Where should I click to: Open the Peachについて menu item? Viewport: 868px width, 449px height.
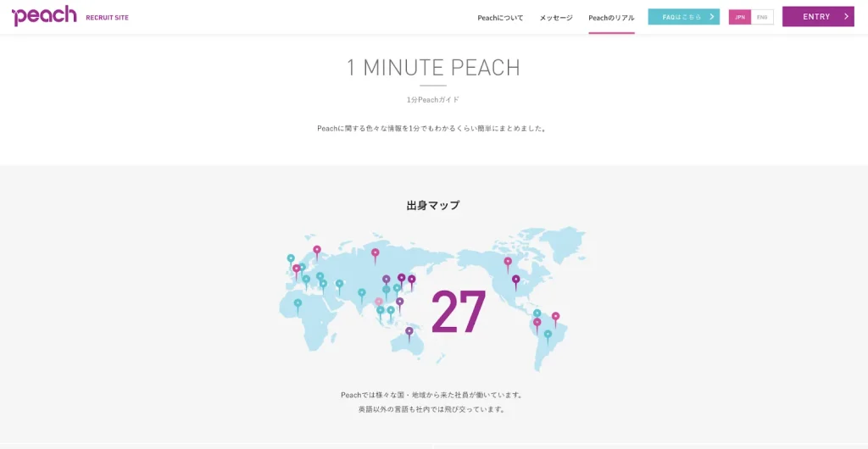(x=500, y=18)
